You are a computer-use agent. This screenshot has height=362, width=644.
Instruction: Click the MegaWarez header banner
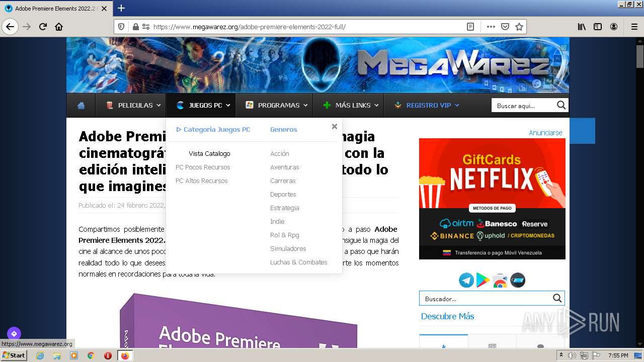coord(317,65)
